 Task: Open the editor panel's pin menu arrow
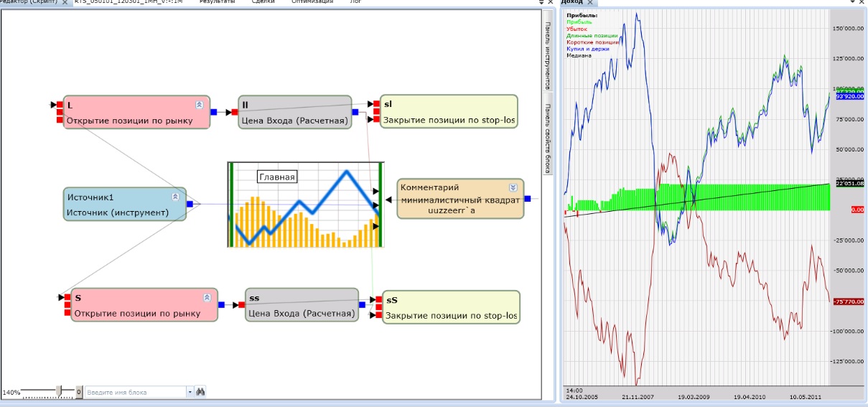pyautogui.click(x=541, y=2)
